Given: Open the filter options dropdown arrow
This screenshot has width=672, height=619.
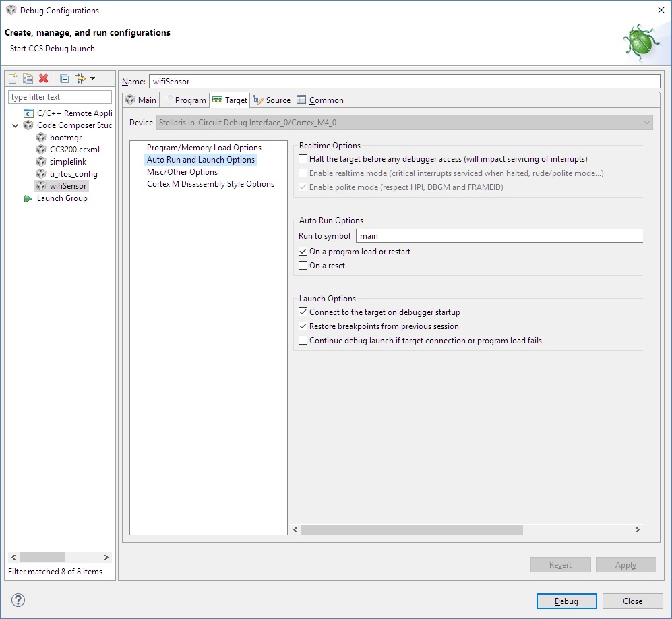Looking at the screenshot, I should pos(92,78).
